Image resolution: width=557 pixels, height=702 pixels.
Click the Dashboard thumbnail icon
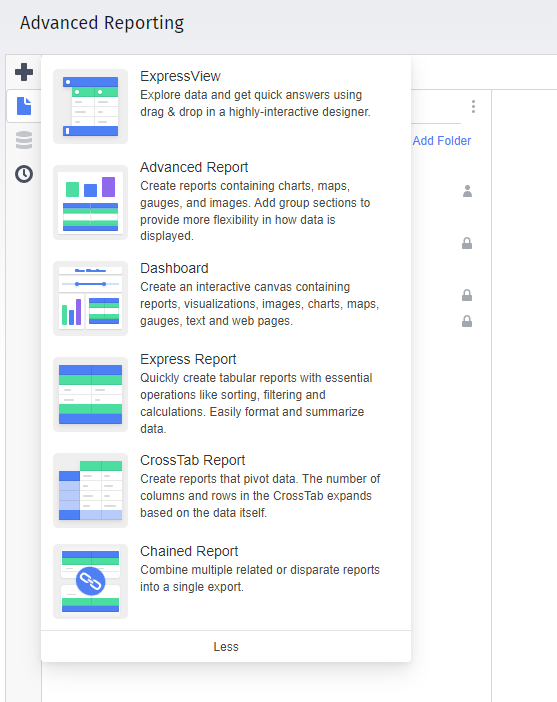(x=90, y=299)
